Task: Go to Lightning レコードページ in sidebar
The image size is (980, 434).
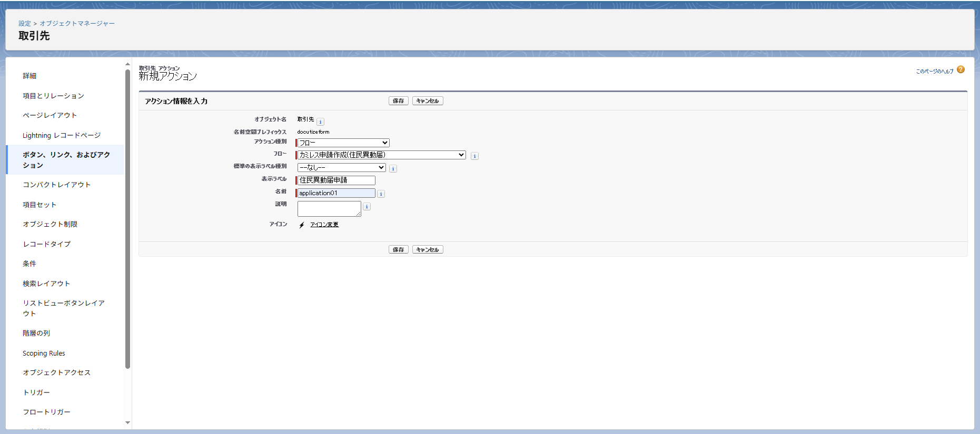Action: (x=62, y=135)
